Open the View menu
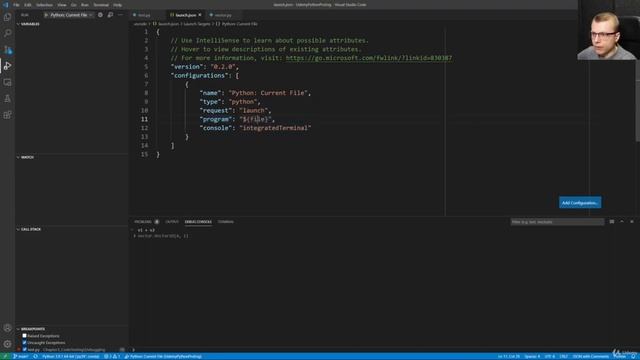Image resolution: width=640 pixels, height=360 pixels. [62, 5]
